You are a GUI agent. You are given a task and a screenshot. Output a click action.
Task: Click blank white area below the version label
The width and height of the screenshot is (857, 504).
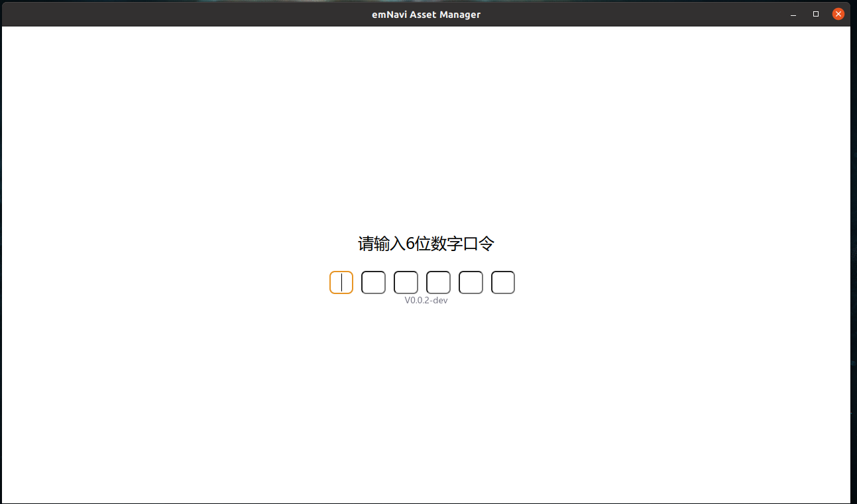426,397
